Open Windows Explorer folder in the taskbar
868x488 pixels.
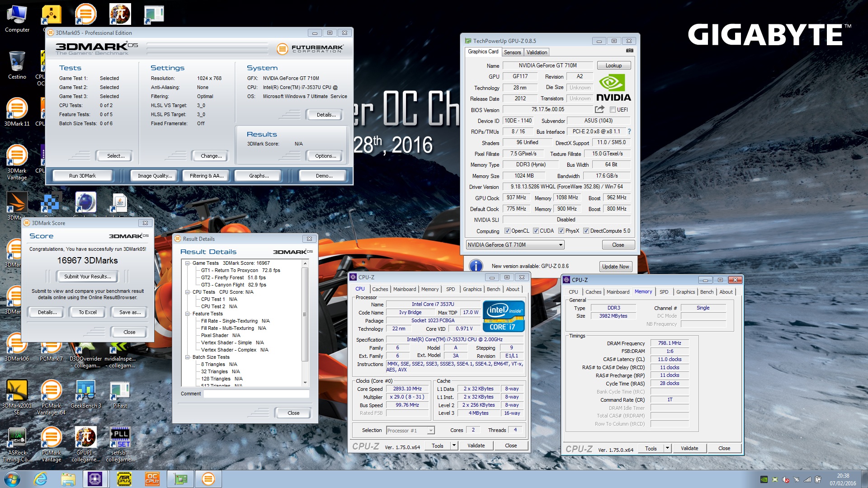(68, 479)
